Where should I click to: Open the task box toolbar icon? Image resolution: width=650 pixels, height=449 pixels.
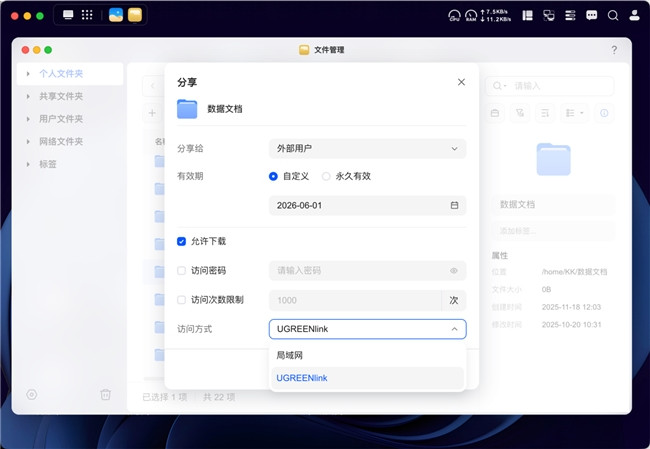495,113
